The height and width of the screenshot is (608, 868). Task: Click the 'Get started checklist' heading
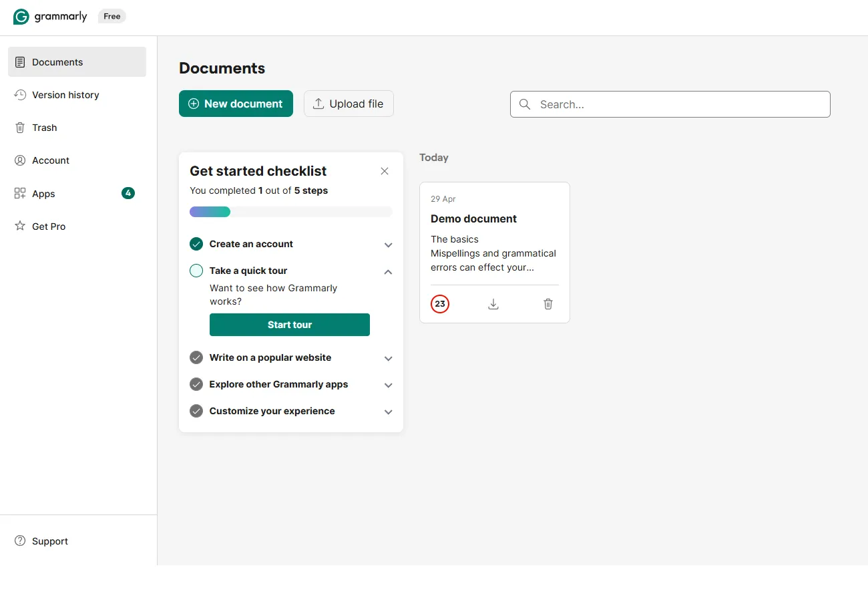tap(258, 171)
